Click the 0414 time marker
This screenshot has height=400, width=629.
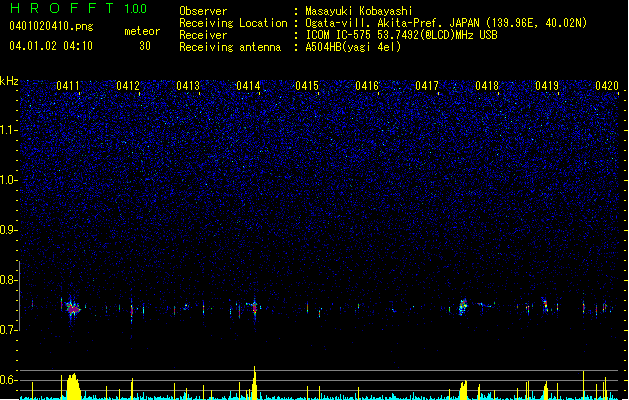click(x=248, y=86)
